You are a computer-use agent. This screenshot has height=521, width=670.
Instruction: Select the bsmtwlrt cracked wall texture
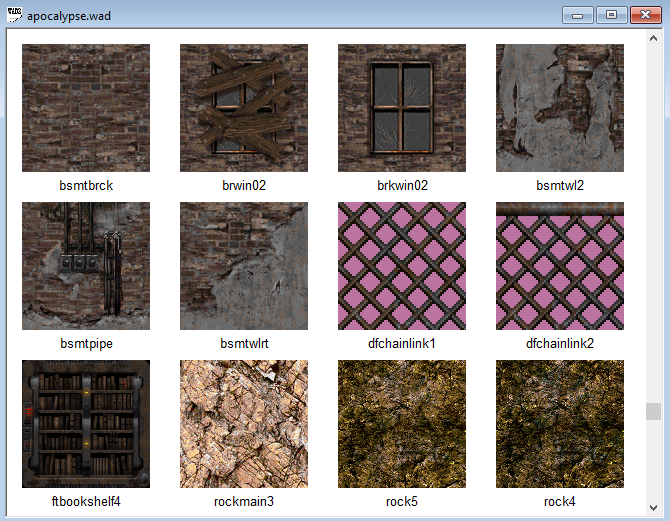tap(244, 266)
